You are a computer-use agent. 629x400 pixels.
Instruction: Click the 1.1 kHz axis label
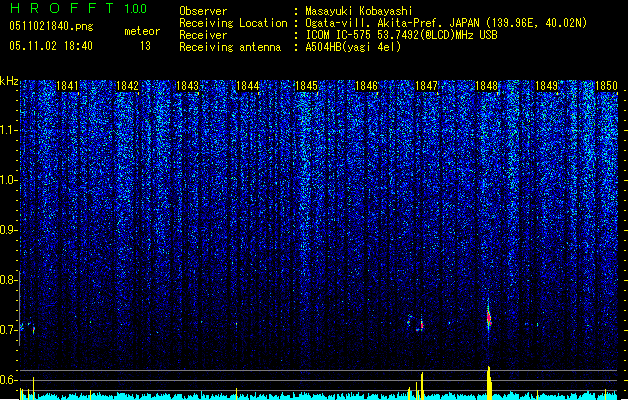[x=8, y=130]
